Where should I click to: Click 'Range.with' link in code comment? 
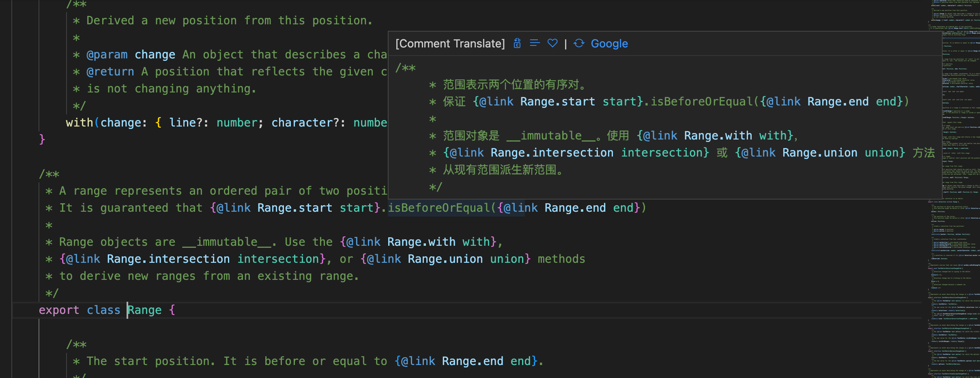click(421, 242)
